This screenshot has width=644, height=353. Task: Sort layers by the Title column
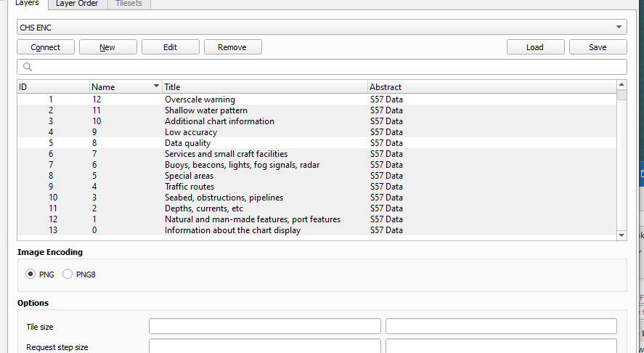coord(264,86)
